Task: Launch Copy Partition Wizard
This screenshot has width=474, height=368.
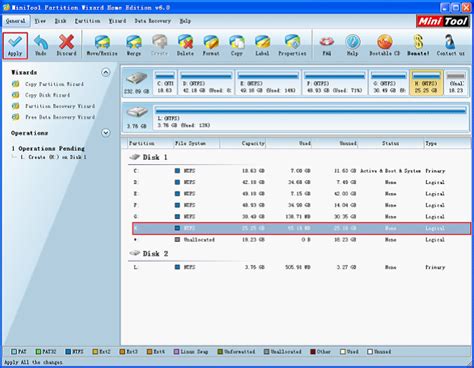Action: tap(54, 84)
